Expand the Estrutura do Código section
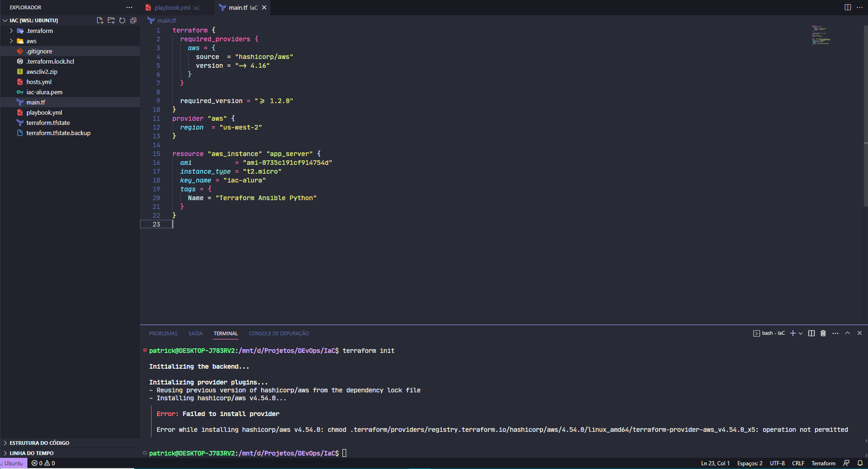Image resolution: width=868 pixels, height=469 pixels. pos(70,443)
